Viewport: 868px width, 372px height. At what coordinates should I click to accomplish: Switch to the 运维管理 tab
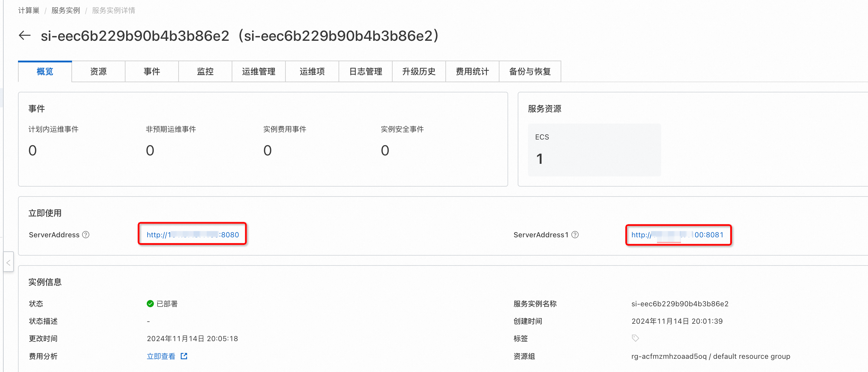coord(258,71)
